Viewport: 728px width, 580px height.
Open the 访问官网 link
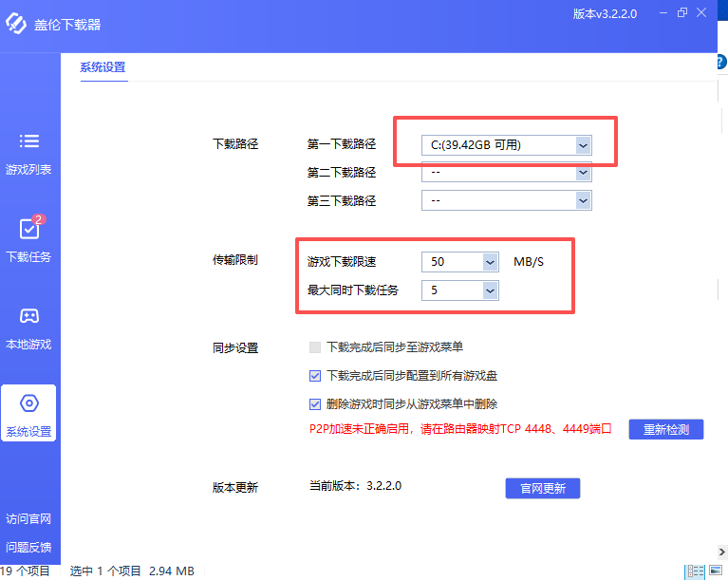point(28,519)
